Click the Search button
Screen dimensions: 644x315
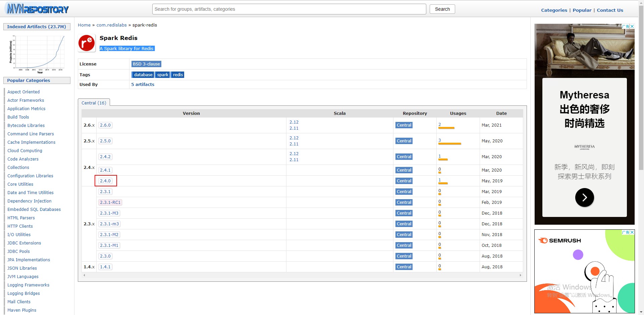click(442, 9)
